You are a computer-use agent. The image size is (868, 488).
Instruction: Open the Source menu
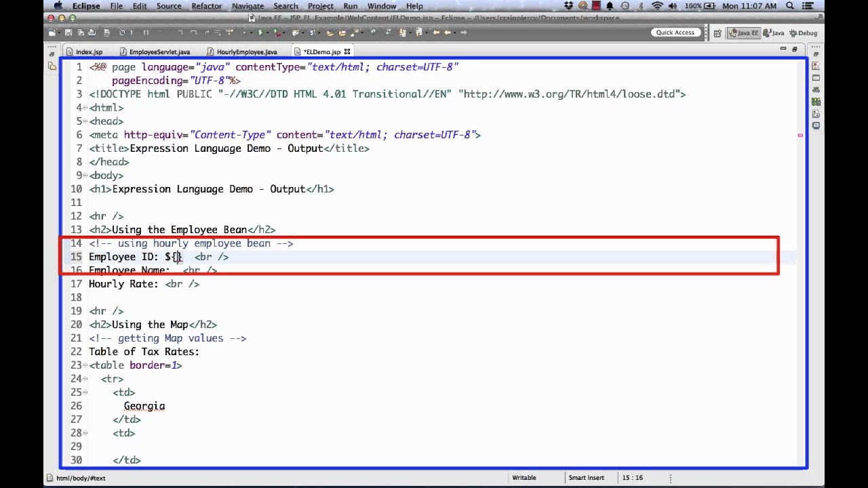[169, 6]
